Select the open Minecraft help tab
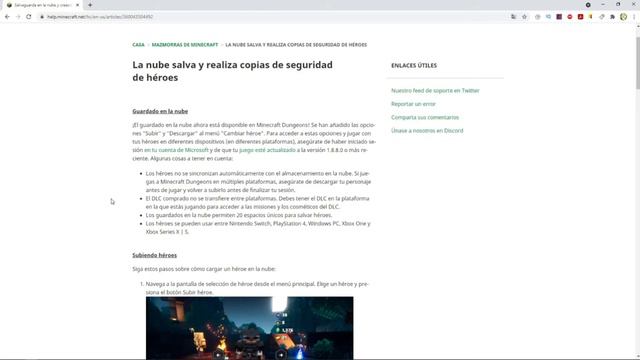The height and width of the screenshot is (360, 640). click(41, 5)
